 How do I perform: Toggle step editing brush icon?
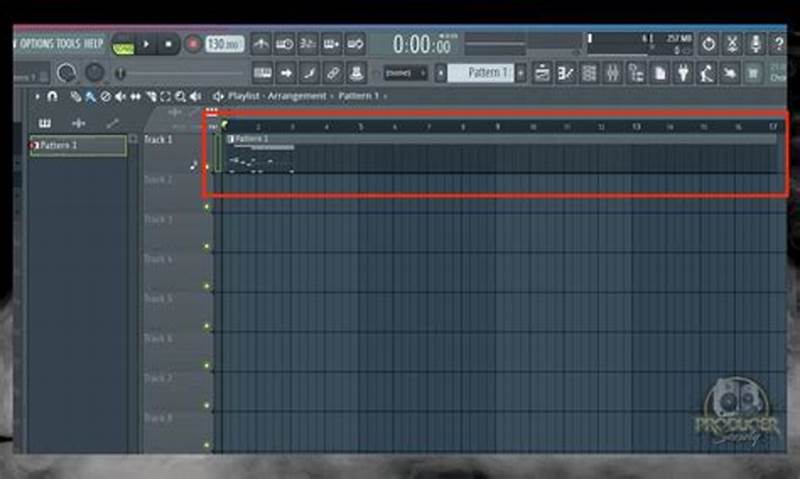309,73
